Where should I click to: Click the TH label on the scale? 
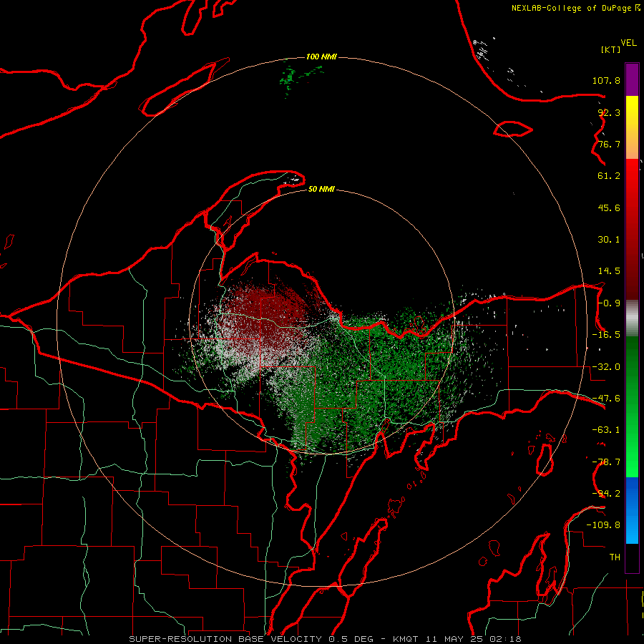[615, 557]
